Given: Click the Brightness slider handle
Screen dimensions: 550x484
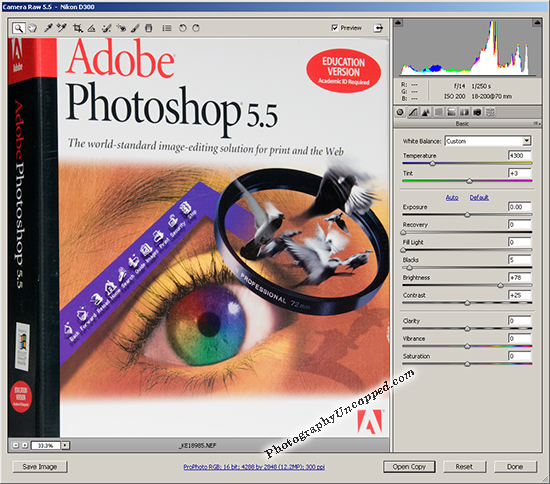Looking at the screenshot, I should point(501,285).
